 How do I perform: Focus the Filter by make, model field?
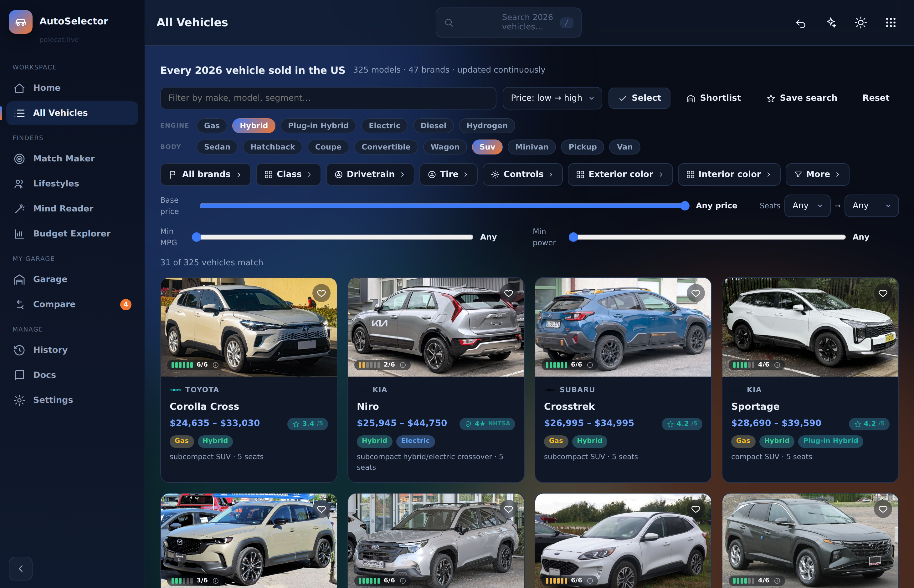328,98
